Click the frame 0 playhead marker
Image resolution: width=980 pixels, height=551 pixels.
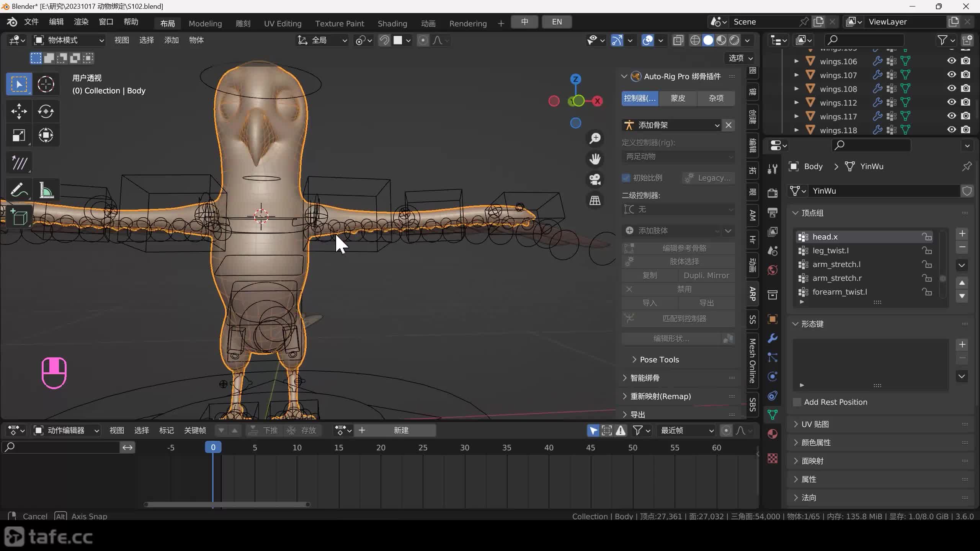[213, 447]
